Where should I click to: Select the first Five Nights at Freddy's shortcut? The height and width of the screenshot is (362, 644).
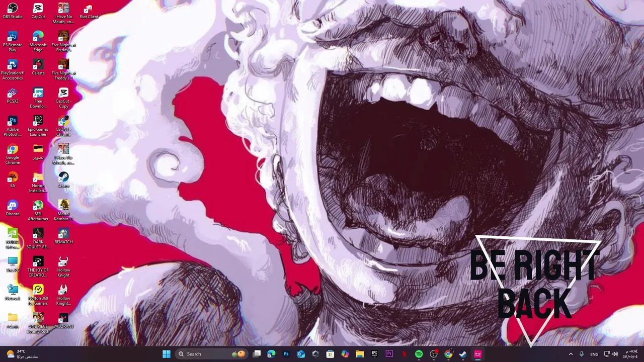(x=63, y=41)
